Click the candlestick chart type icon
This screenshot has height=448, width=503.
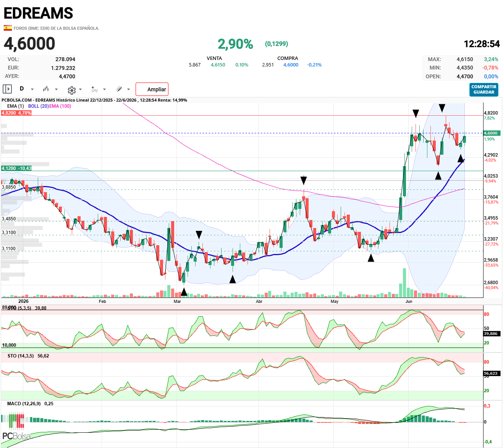click(46, 89)
